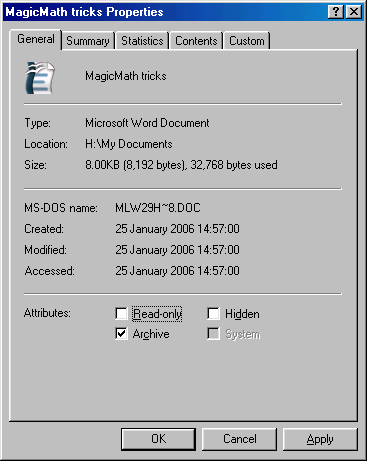Click 'Microsoft Word Document' type value

point(147,123)
